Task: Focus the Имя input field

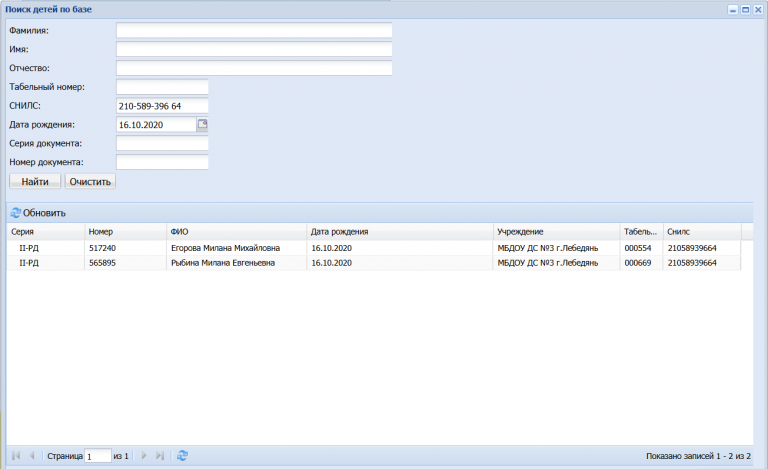Action: [254, 49]
